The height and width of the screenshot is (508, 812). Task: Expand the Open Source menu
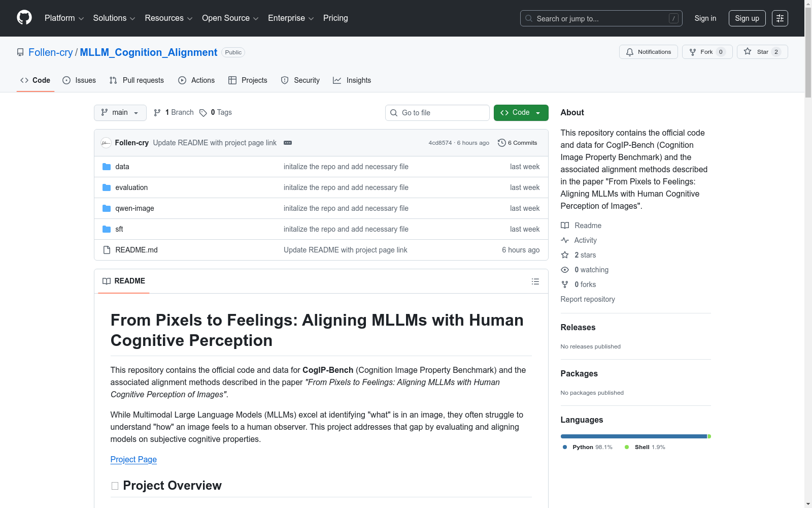click(230, 18)
